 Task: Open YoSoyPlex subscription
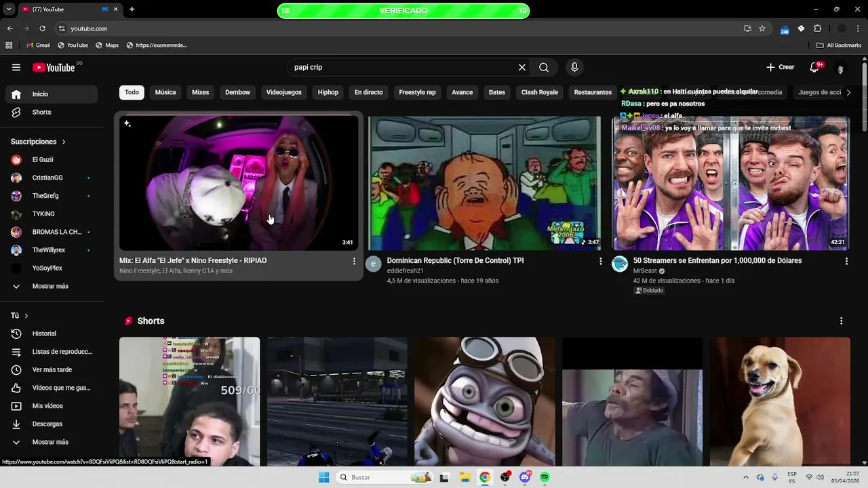coord(52,268)
